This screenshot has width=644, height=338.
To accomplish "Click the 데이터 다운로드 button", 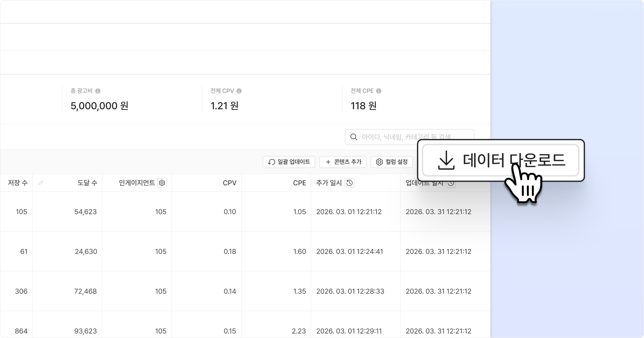I will tap(478, 160).
